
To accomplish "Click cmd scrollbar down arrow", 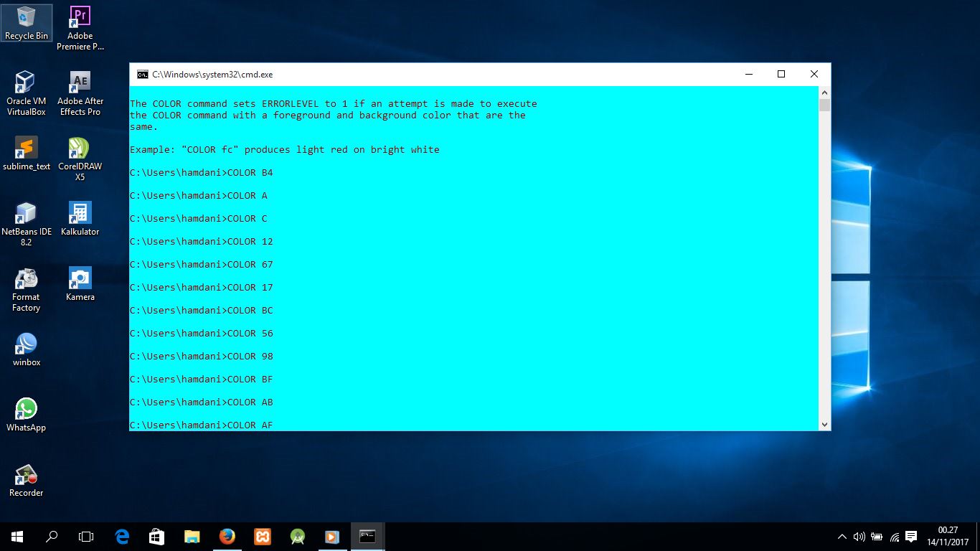I will click(824, 424).
